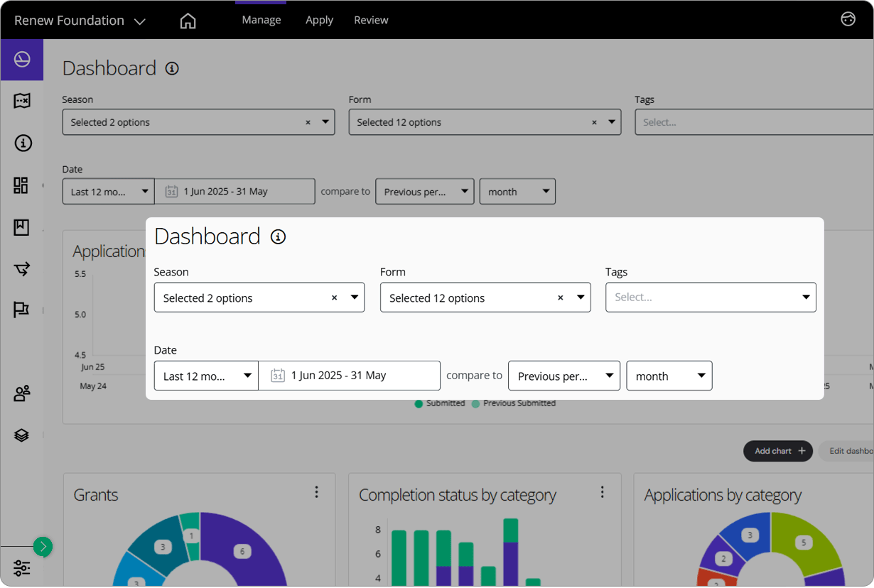
Task: Open the Tags dropdown in highlighted panel
Action: point(711,298)
